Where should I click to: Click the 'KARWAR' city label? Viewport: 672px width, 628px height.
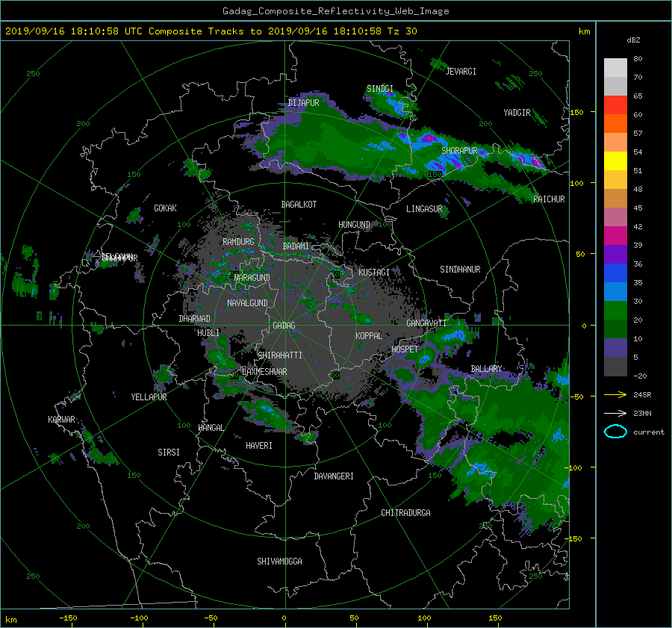(61, 419)
